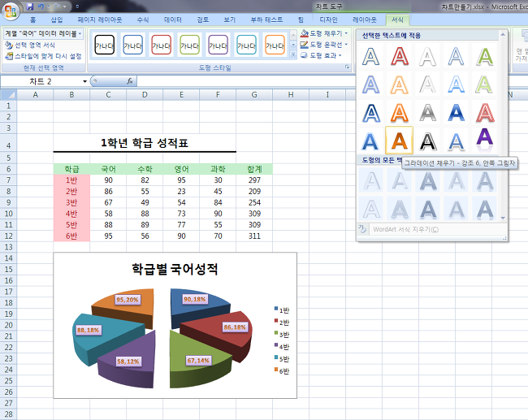Viewport: 528px width, 420px height.
Task: Apply blue outline shape style thumbnail
Action: point(132,45)
